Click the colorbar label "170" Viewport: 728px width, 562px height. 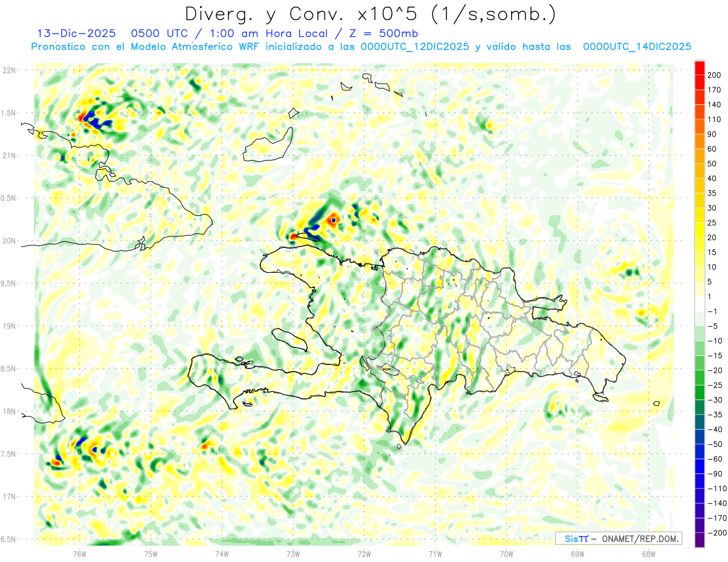(x=715, y=90)
